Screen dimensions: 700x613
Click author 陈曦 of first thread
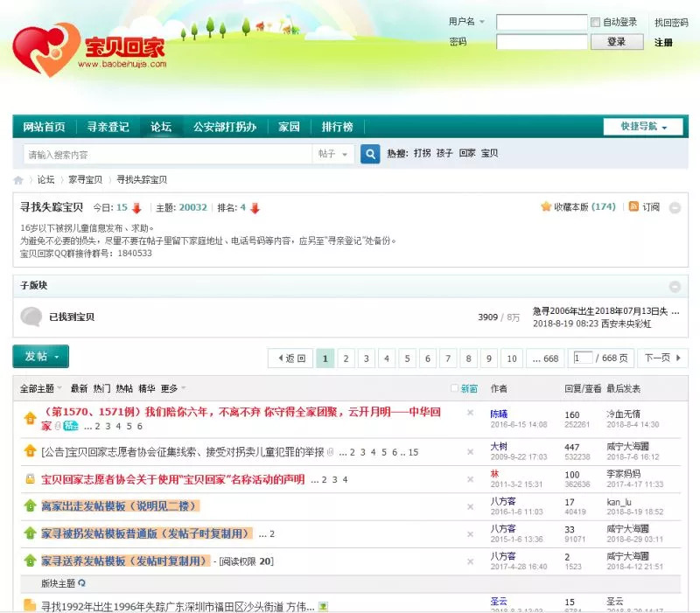click(499, 414)
